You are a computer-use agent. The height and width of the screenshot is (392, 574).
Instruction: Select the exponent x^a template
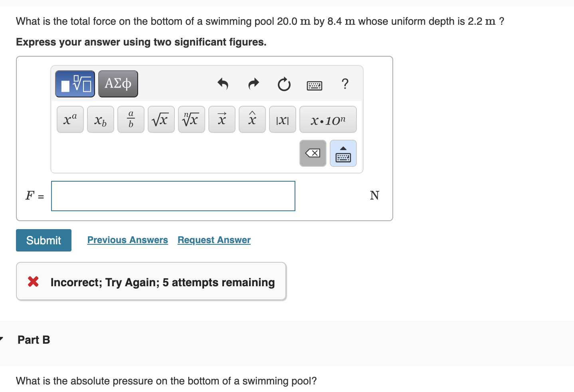click(70, 119)
